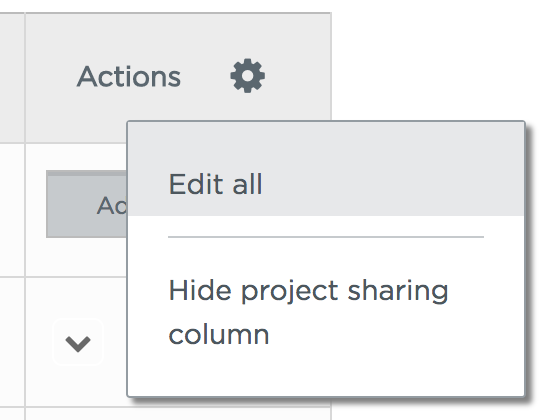This screenshot has height=420, width=558.
Task: Pick the highlighted Edit all item
Action: pos(326,184)
